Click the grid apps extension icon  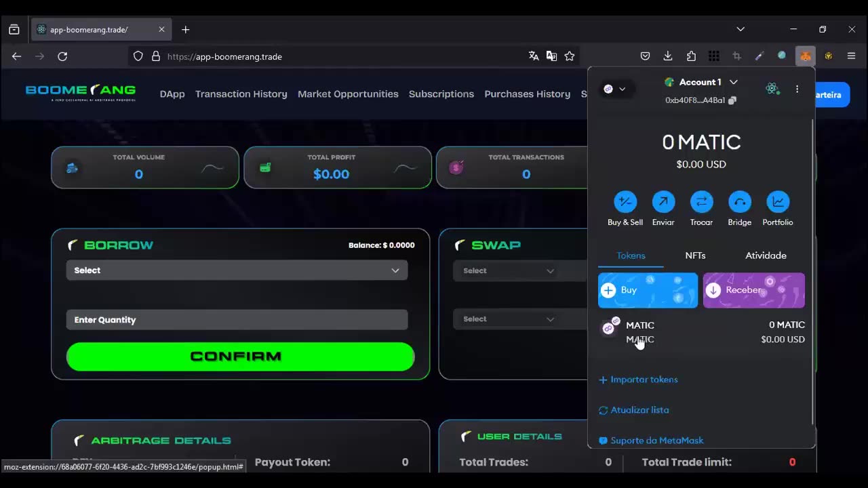(714, 56)
